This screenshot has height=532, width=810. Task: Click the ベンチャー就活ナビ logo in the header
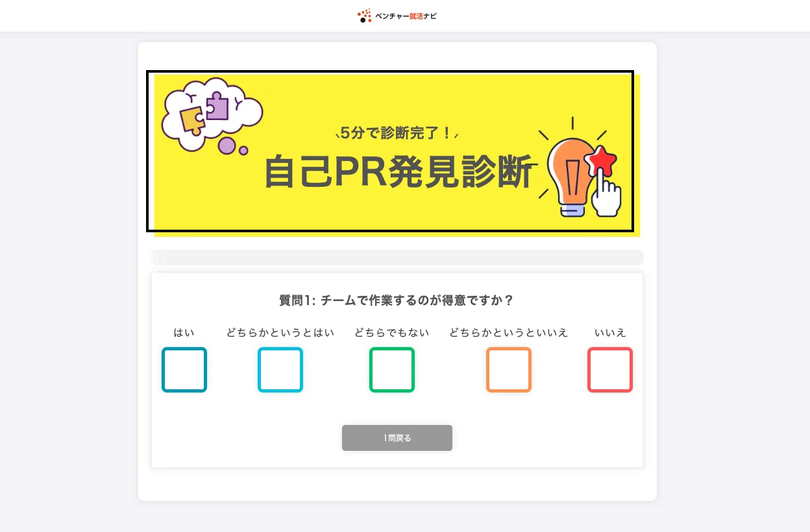click(397, 16)
